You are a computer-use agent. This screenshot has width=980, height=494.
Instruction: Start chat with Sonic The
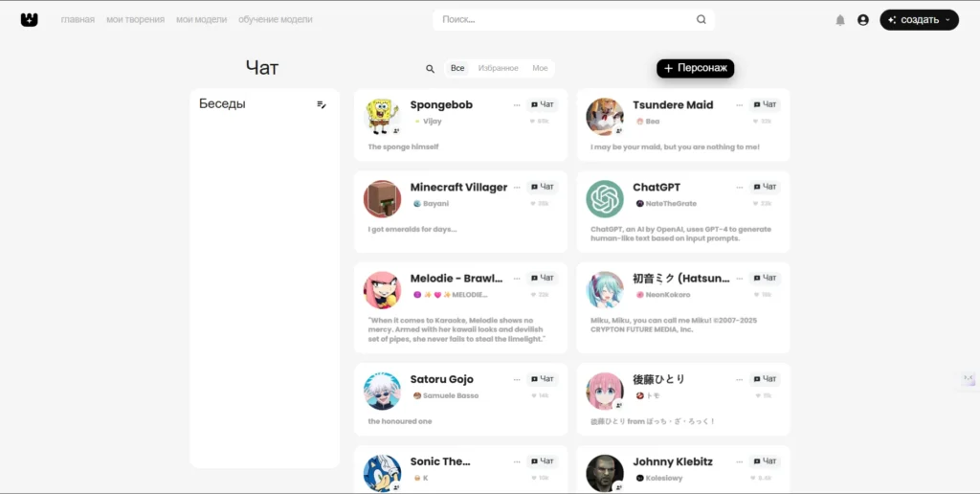pos(543,461)
